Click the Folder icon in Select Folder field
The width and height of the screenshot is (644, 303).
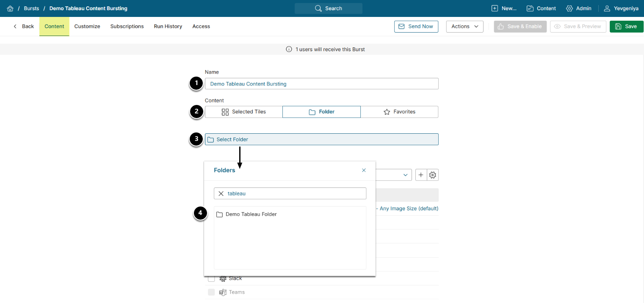coord(210,140)
